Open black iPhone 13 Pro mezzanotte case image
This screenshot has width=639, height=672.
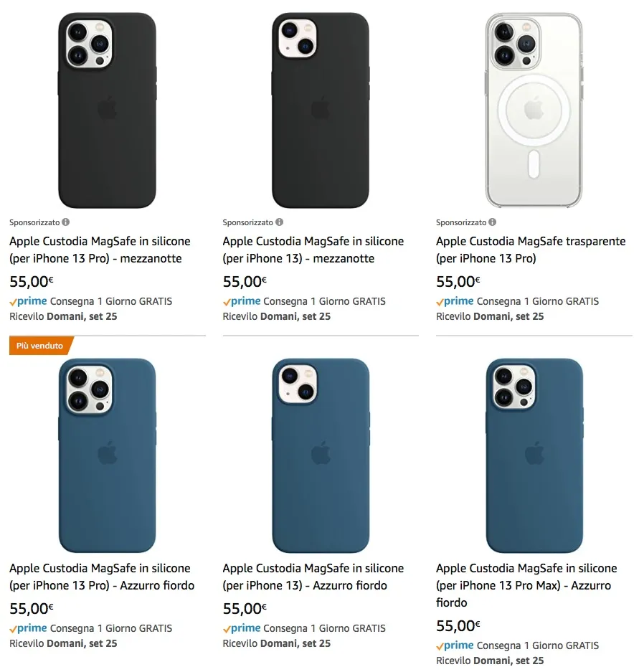pyautogui.click(x=107, y=110)
